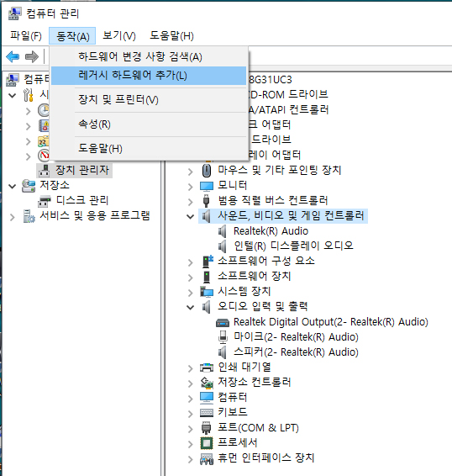This screenshot has height=476, width=452.
Task: Collapse the 오디오 입력 및 출력 node
Action: point(190,307)
